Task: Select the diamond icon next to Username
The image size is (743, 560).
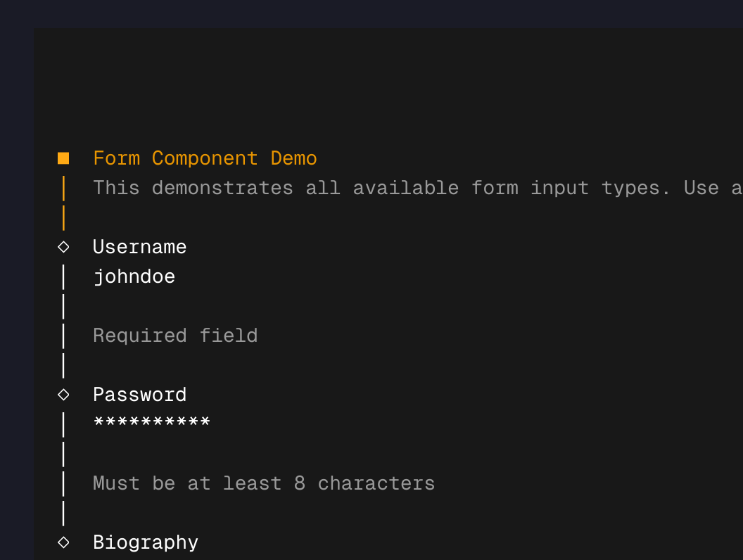Action: click(63, 246)
